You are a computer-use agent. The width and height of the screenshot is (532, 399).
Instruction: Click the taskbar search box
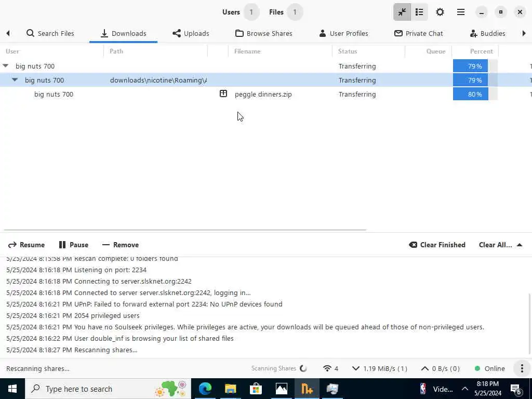click(108, 389)
